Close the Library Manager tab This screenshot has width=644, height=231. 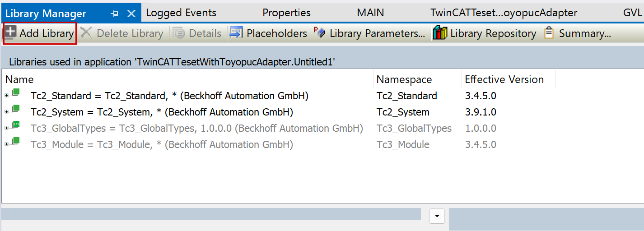pos(131,14)
